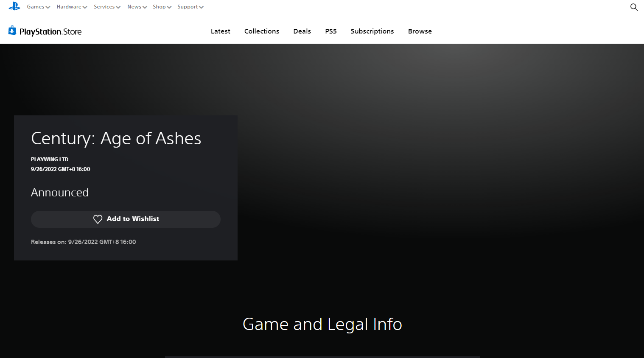The height and width of the screenshot is (358, 644).
Task: Click the PlayStation logo icon
Action: (x=14, y=6)
